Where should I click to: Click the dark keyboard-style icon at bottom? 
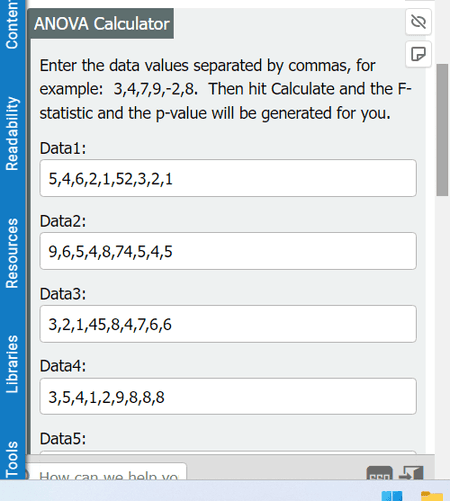pos(379,473)
